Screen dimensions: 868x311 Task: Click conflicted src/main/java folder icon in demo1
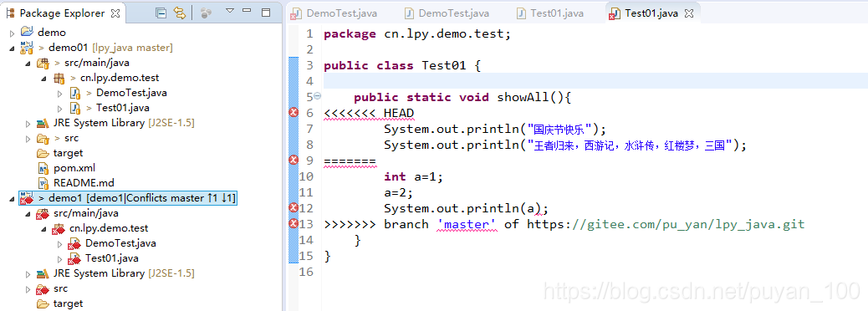(x=43, y=214)
